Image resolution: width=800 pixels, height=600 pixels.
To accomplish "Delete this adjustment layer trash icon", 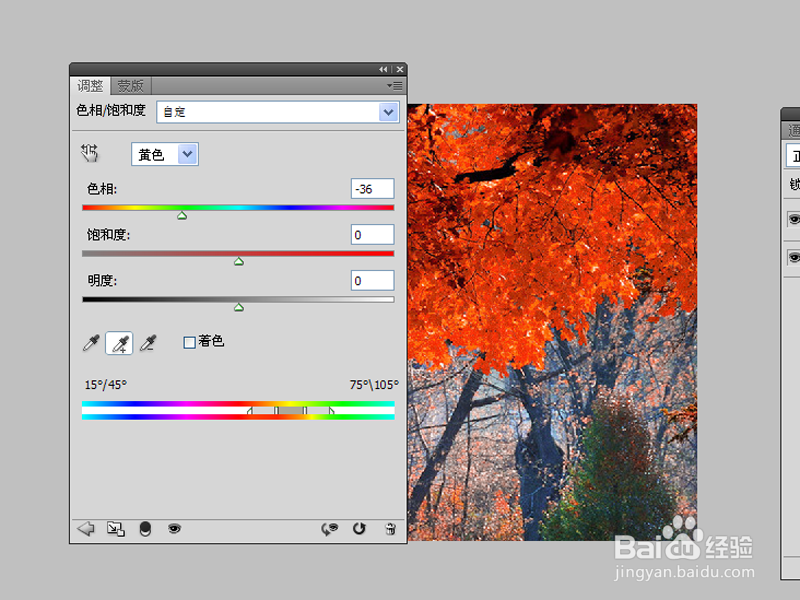I will pos(390,529).
